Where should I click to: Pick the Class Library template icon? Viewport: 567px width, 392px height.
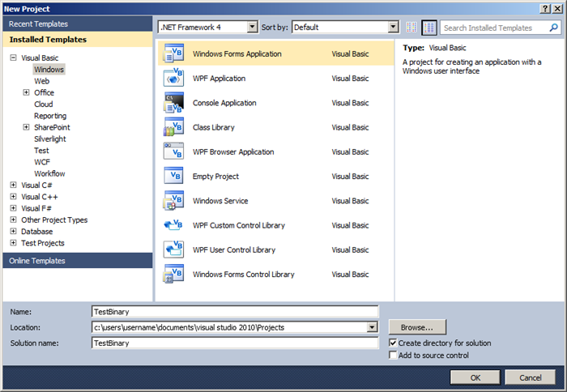pos(173,127)
